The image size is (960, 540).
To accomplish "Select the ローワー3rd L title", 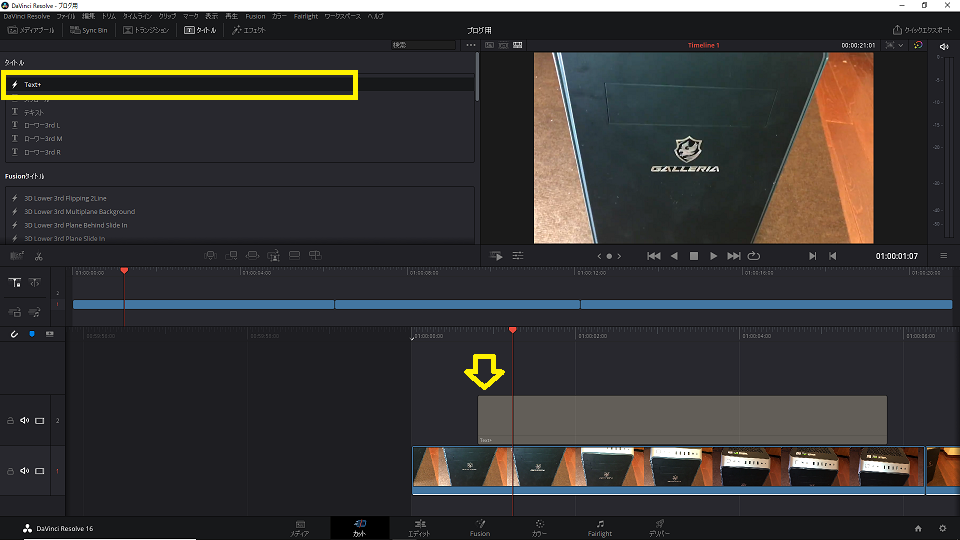I will [239, 125].
